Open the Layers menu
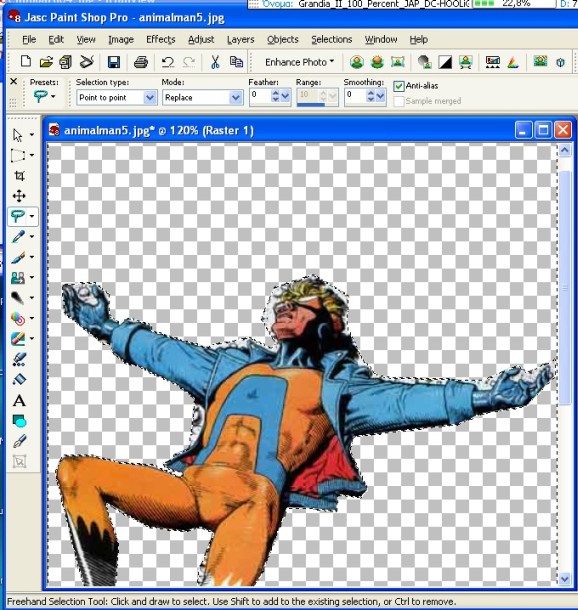Viewport: 578px width, 610px height. [x=240, y=40]
